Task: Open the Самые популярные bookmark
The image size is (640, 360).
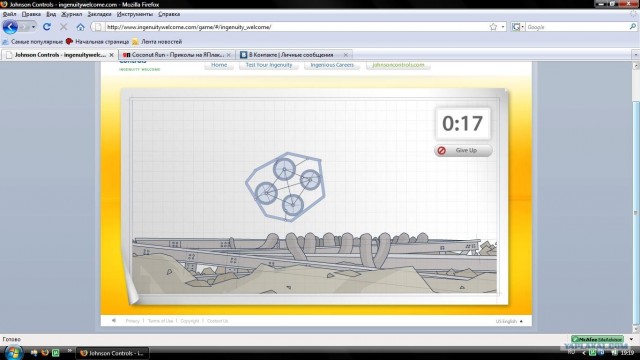Action: [x=33, y=42]
